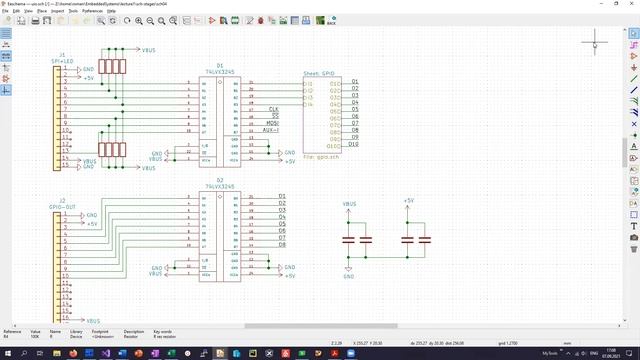The height and width of the screenshot is (360, 640).
Task: Switch units to millimeters
Action: pos(6,56)
